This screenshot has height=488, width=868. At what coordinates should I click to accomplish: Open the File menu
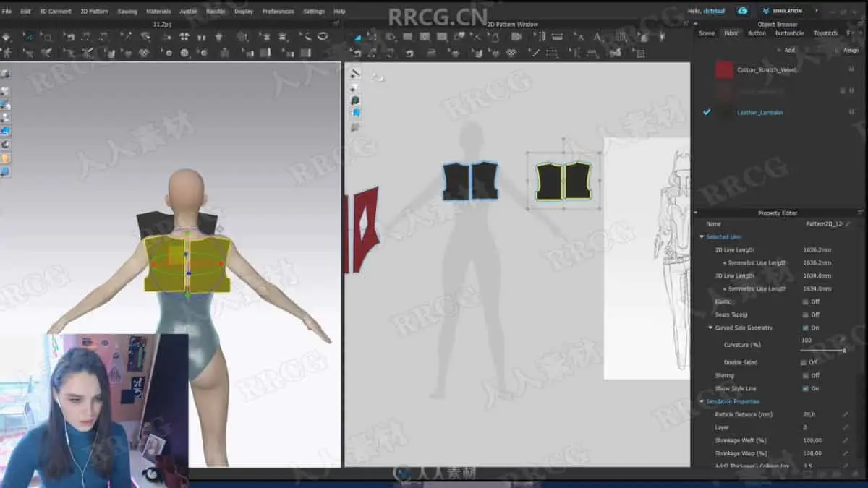7,12
